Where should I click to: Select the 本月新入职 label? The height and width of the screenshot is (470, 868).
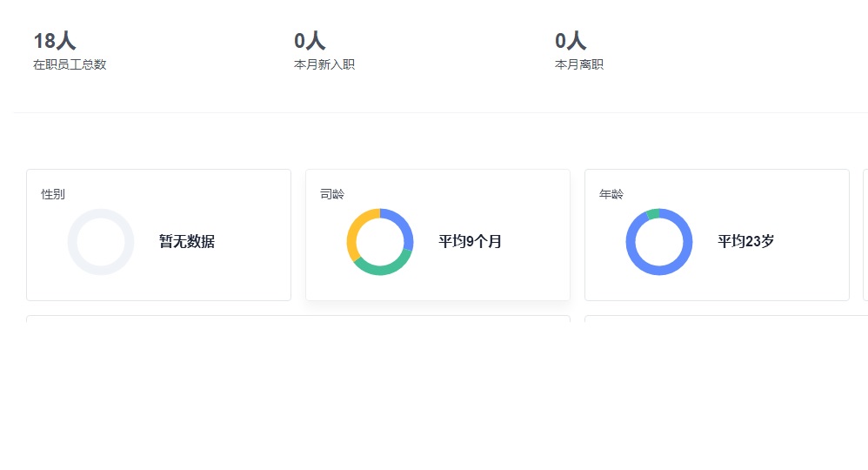[324, 65]
